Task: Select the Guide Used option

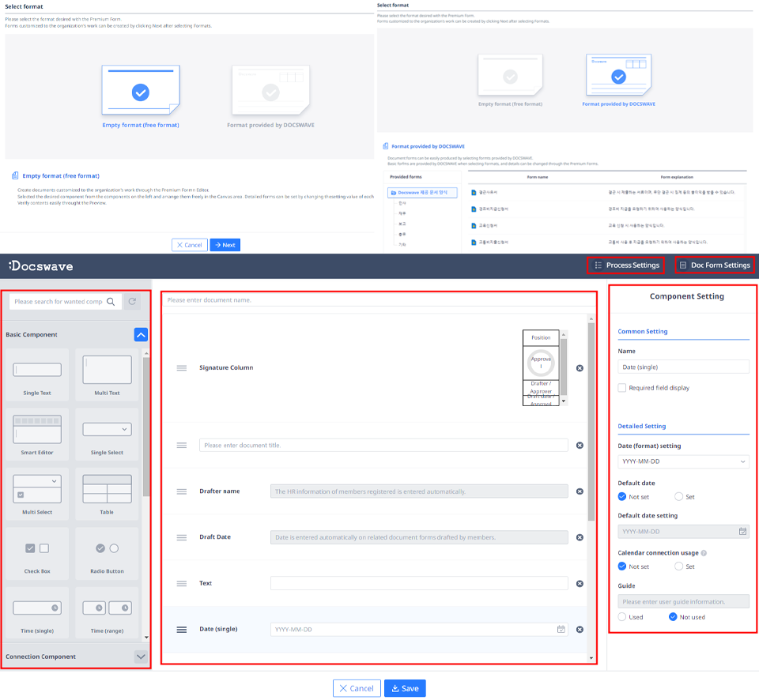Action: 622,617
